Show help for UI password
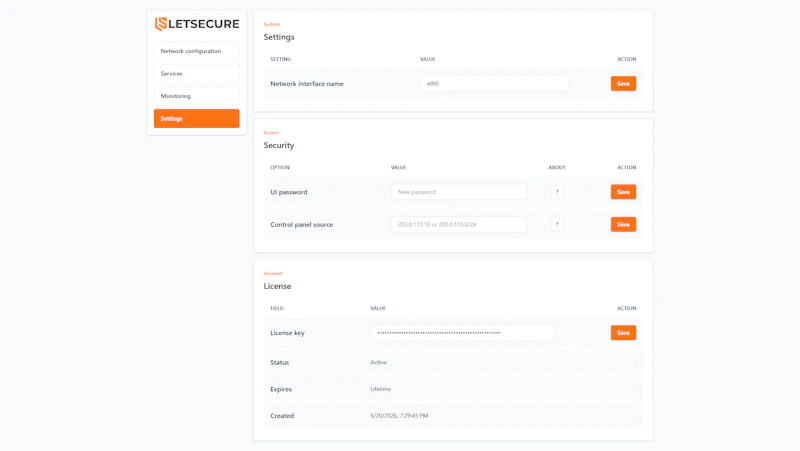This screenshot has height=451, width=800. click(557, 192)
